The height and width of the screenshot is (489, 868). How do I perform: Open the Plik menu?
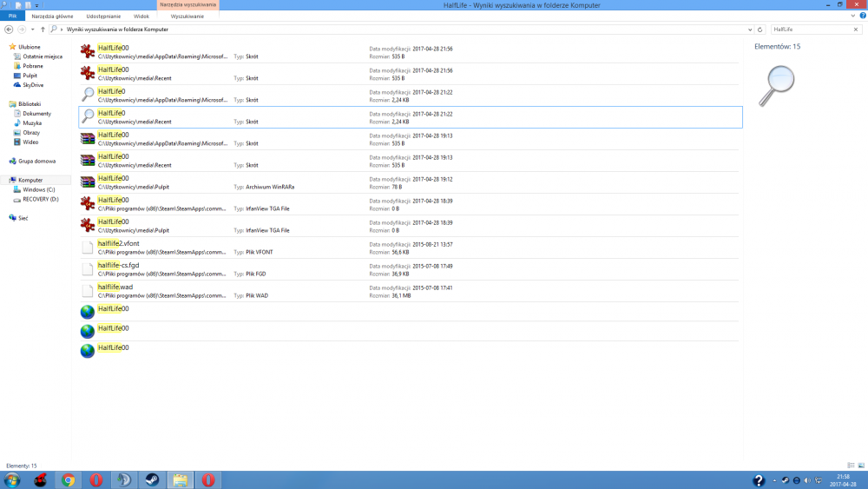tap(12, 17)
